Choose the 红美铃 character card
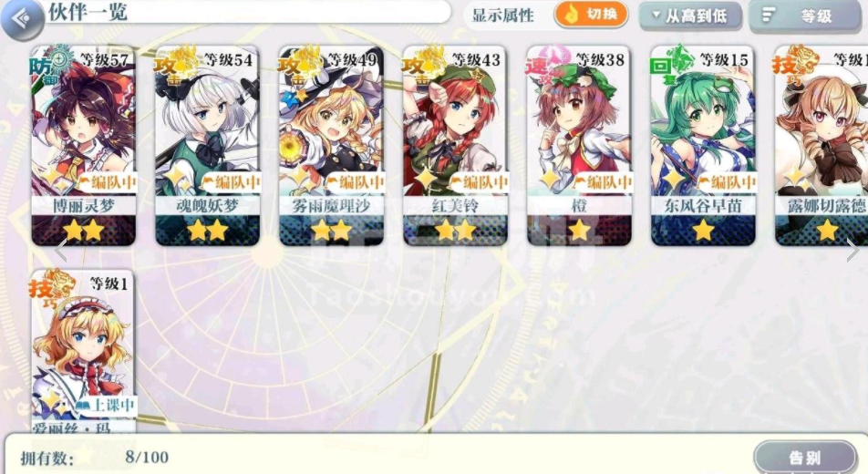Viewport: 868px width, 474px height. (455, 146)
